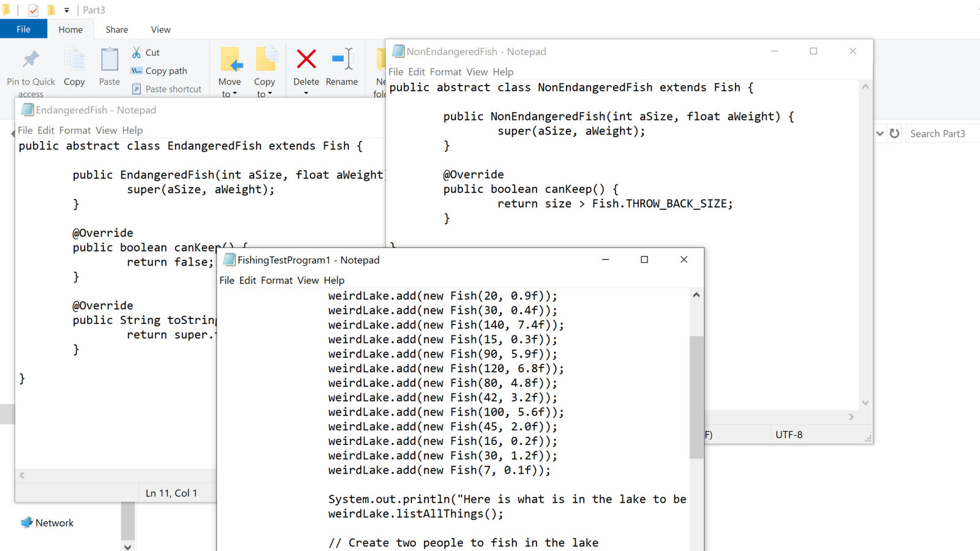Open the Quick Access Toolbar customize arrow
Viewport: 980px width, 551px height.
tap(67, 10)
